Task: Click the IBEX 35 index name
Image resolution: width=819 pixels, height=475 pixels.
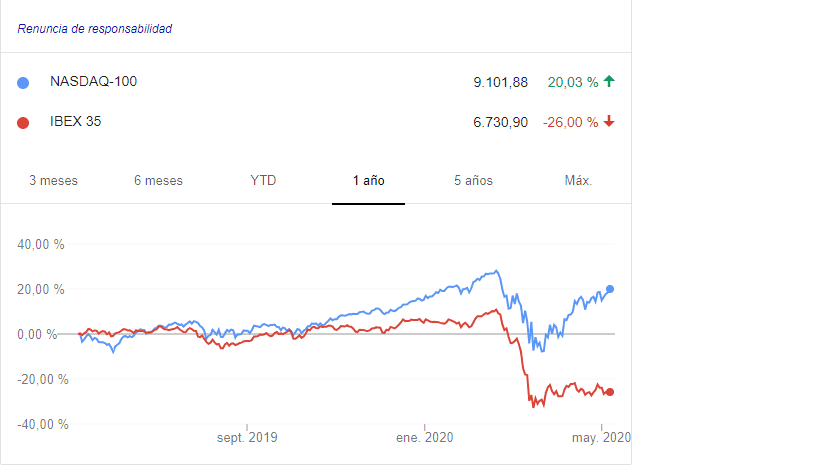Action: 76,122
